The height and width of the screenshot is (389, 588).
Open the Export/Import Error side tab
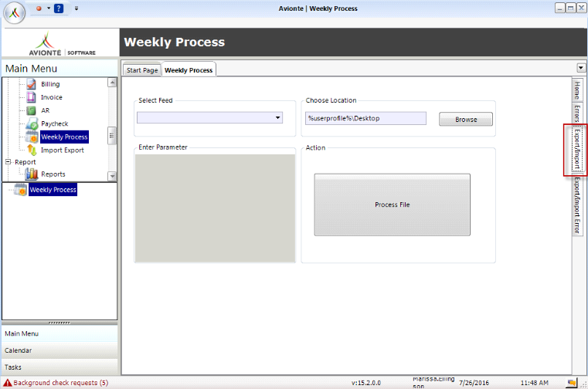[x=577, y=205]
